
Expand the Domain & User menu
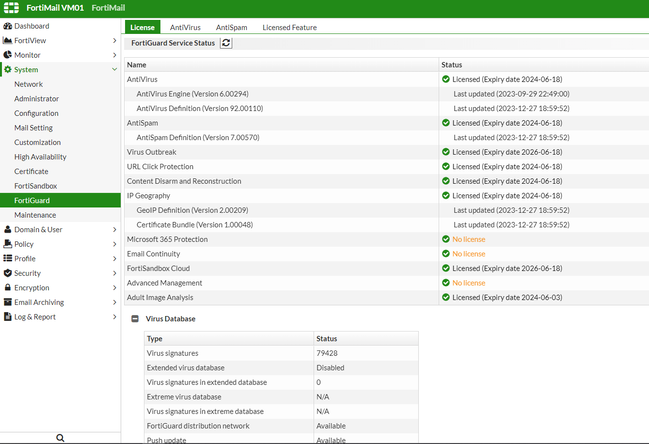[x=38, y=229]
